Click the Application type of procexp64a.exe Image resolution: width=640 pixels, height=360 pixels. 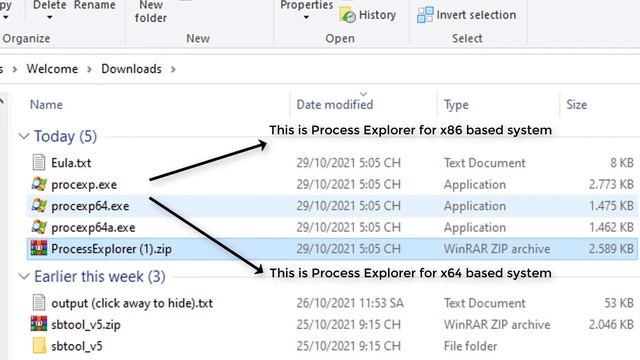(x=475, y=227)
